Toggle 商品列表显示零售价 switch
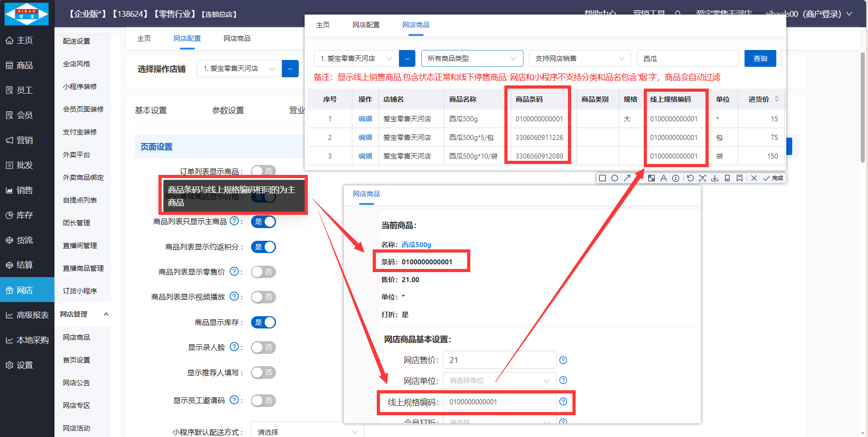This screenshot has height=437, width=868. tap(263, 272)
